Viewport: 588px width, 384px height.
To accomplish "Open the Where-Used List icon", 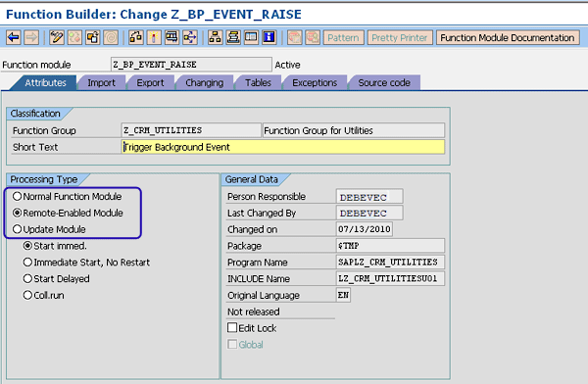I will tap(190, 37).
